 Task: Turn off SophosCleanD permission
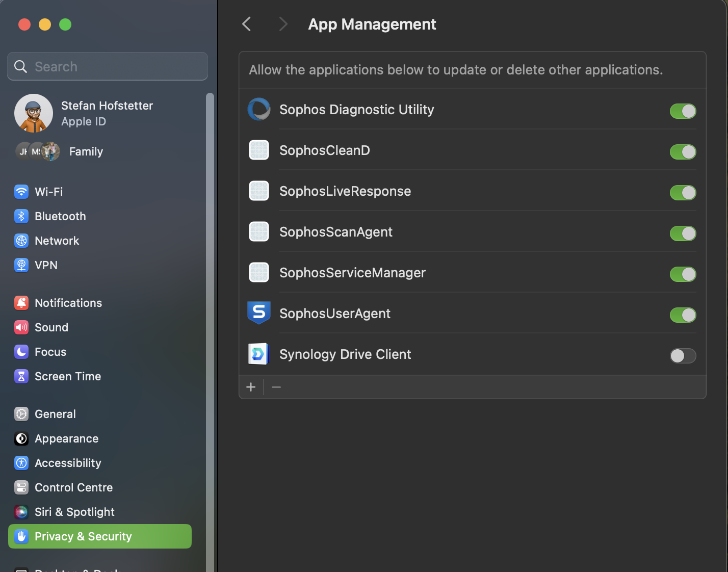(683, 152)
